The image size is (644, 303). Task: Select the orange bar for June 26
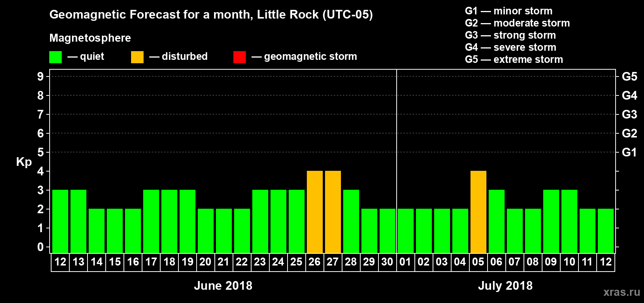coord(315,212)
